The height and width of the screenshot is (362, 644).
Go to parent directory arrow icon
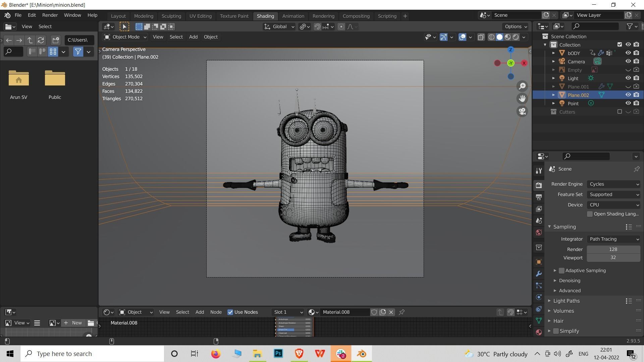point(30,40)
